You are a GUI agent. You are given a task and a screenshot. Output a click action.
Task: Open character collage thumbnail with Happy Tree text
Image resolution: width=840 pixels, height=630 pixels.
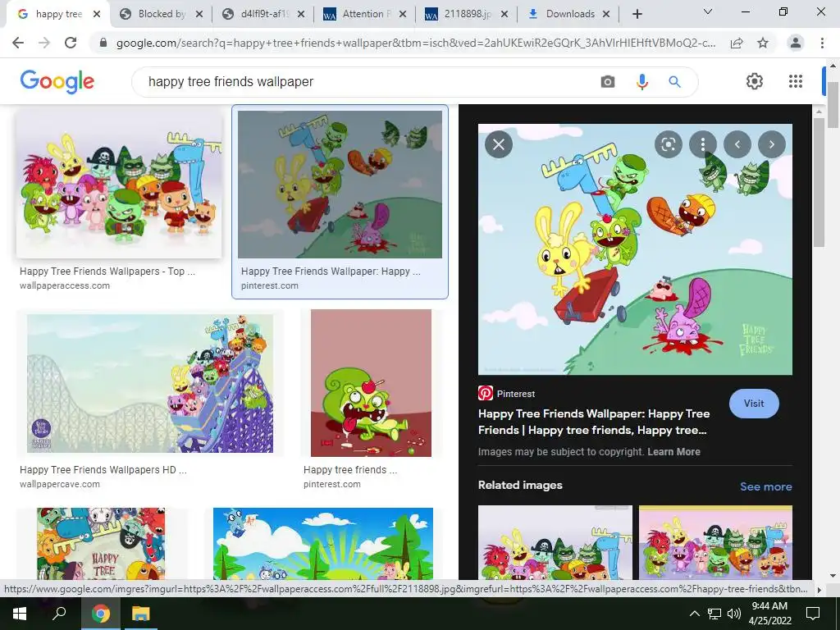[101, 543]
